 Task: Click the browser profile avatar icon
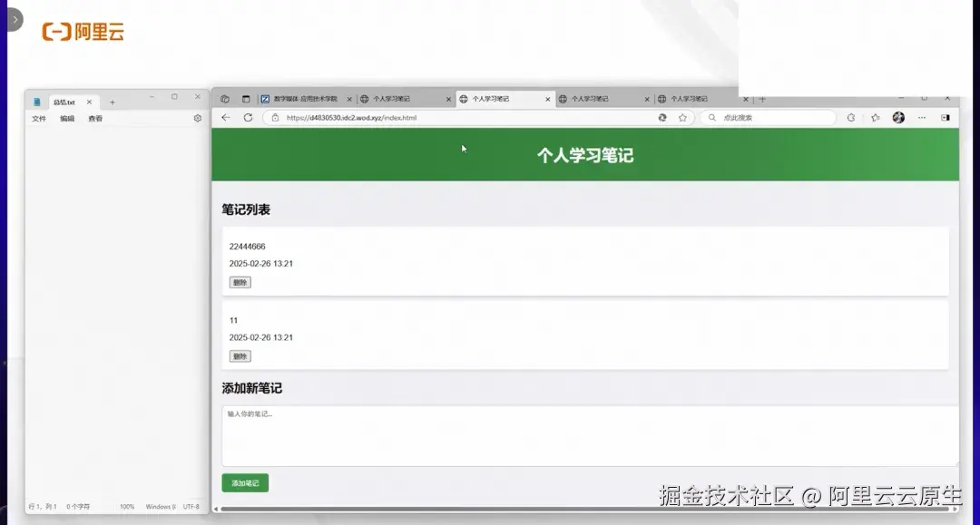click(x=897, y=117)
